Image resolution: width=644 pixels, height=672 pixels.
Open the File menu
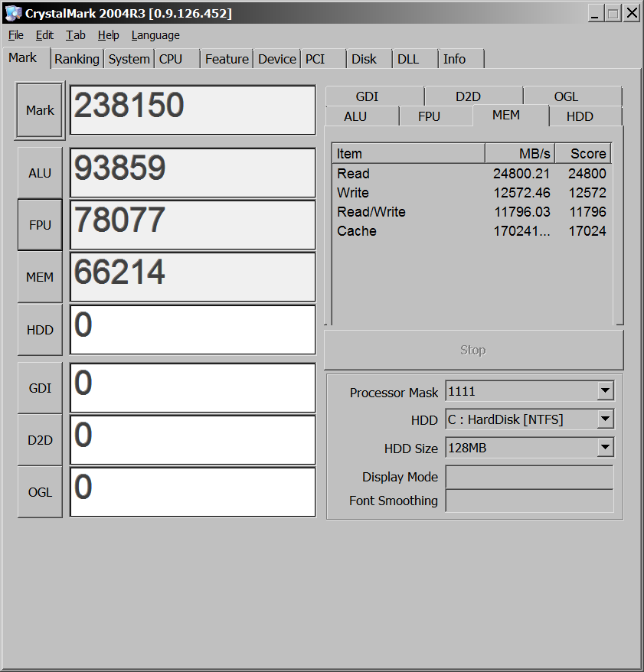16,35
